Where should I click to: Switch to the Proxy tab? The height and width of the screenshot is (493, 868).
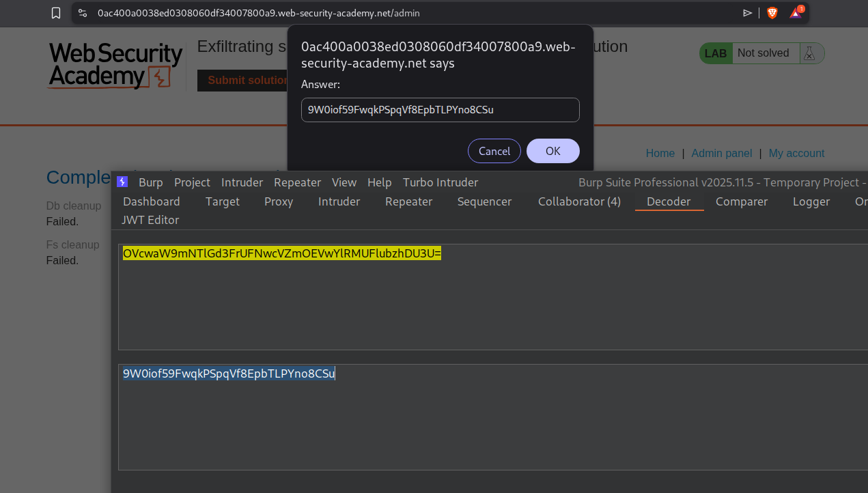[279, 201]
